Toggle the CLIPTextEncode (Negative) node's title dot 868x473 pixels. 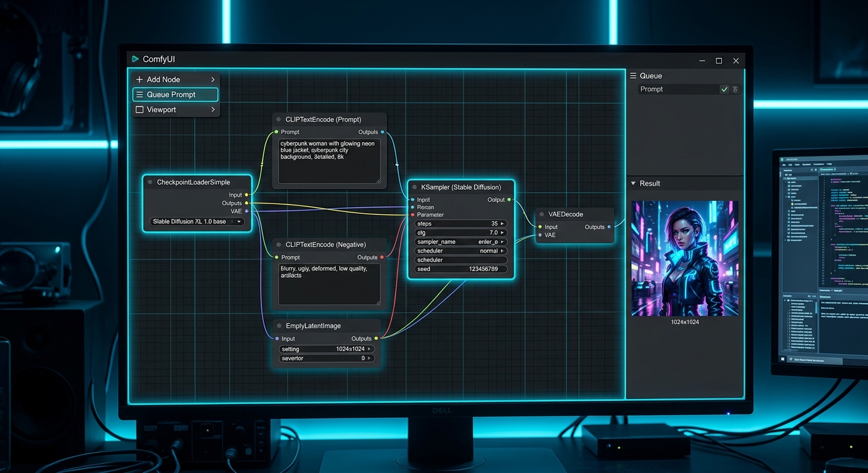[x=279, y=245]
